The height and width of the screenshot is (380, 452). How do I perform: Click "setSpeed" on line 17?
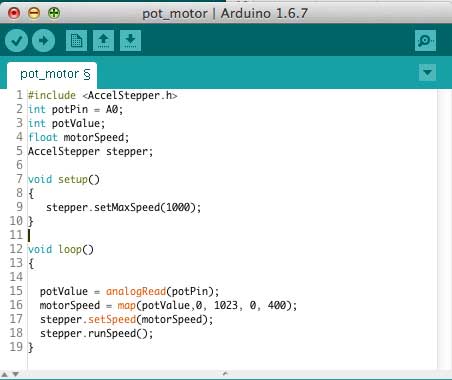112,319
